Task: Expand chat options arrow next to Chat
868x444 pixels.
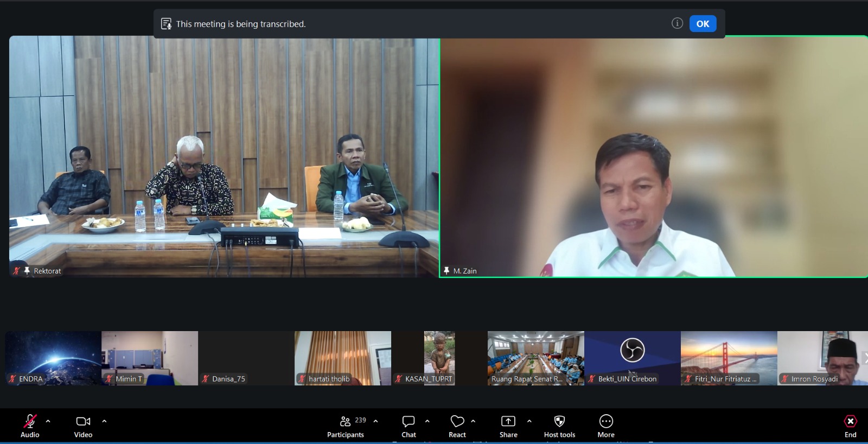Action: point(427,421)
